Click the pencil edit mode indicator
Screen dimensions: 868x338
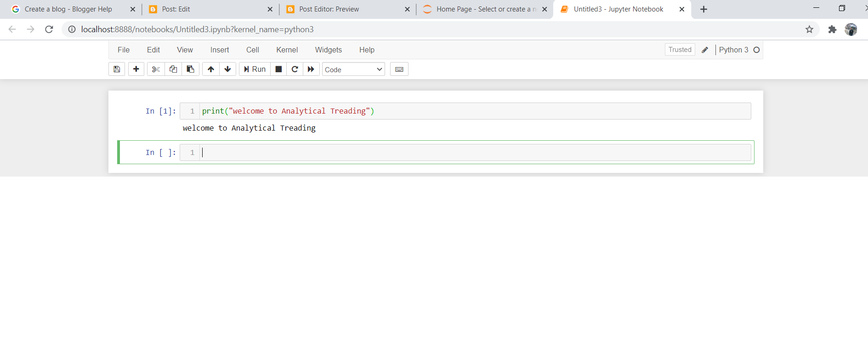pyautogui.click(x=705, y=50)
